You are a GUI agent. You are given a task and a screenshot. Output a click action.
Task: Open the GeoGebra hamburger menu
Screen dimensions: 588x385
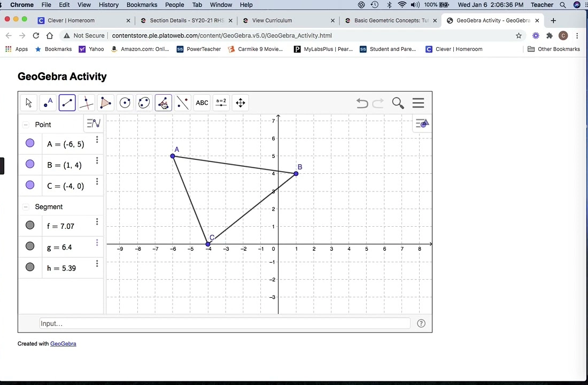point(418,103)
